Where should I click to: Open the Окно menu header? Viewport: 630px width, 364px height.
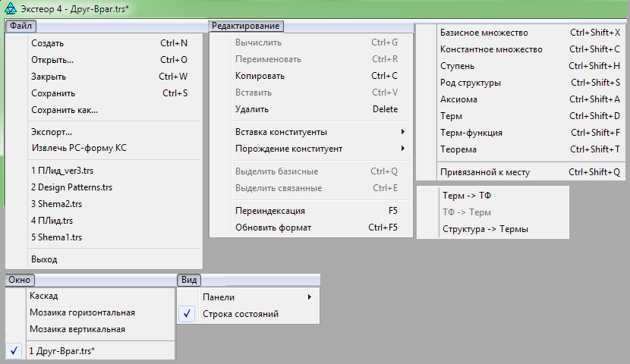(x=20, y=280)
